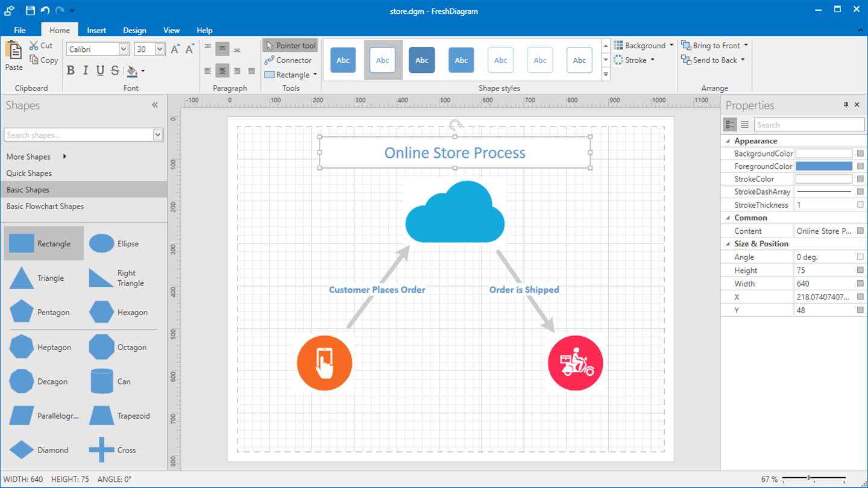This screenshot has width=868, height=488.
Task: Toggle Italic formatting
Action: [x=86, y=70]
